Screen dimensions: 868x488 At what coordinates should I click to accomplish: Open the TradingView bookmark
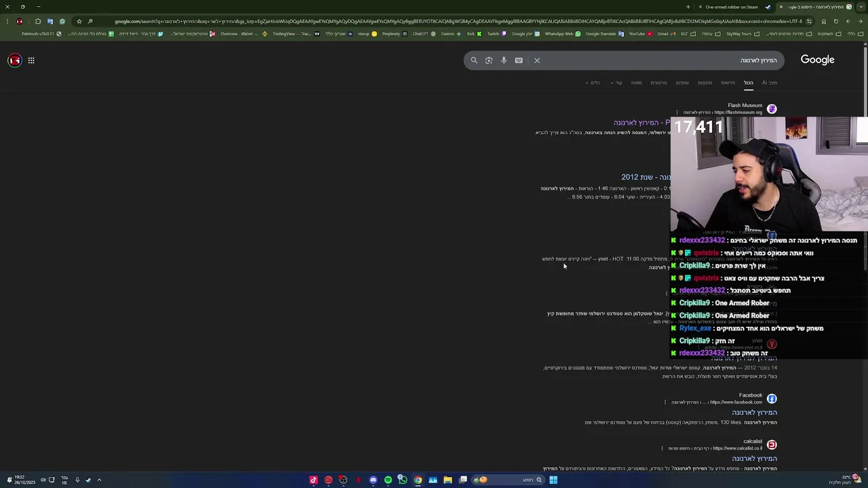[x=296, y=34]
